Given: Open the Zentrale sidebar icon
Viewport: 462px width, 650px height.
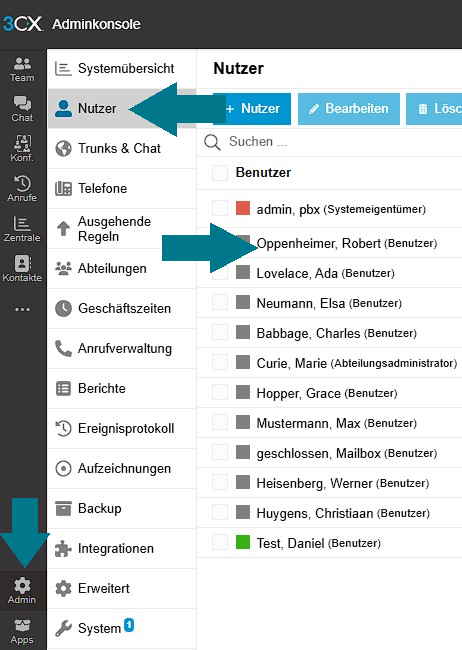Looking at the screenshot, I should pos(22,229).
